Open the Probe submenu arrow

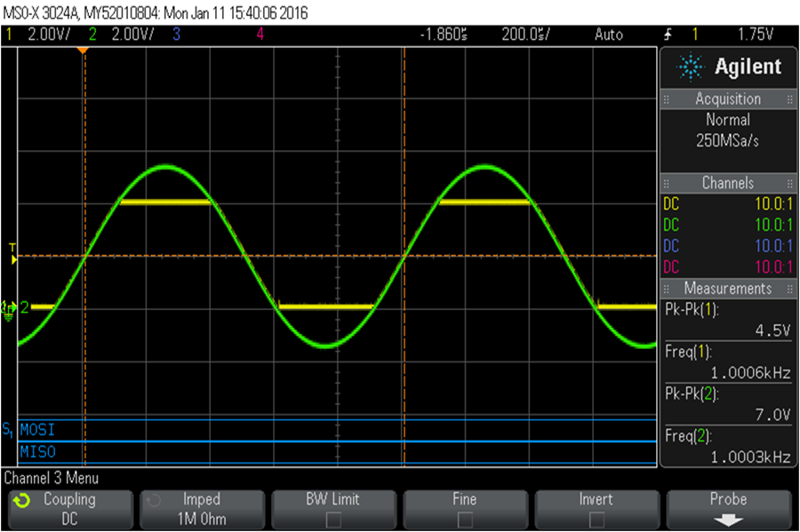click(728, 520)
